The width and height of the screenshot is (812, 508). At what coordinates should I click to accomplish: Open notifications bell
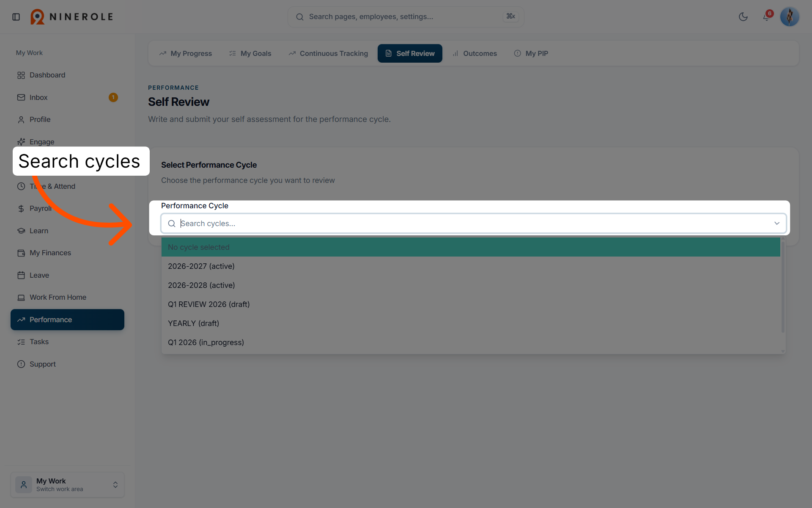pos(766,17)
